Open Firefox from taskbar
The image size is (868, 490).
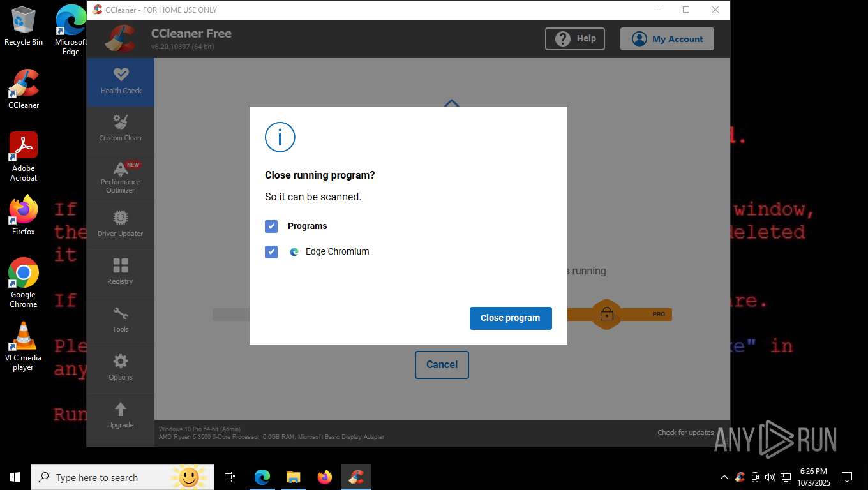(x=325, y=477)
